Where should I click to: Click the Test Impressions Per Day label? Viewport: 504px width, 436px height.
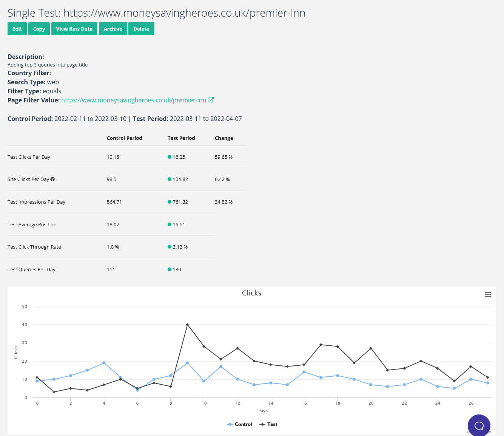click(x=37, y=202)
